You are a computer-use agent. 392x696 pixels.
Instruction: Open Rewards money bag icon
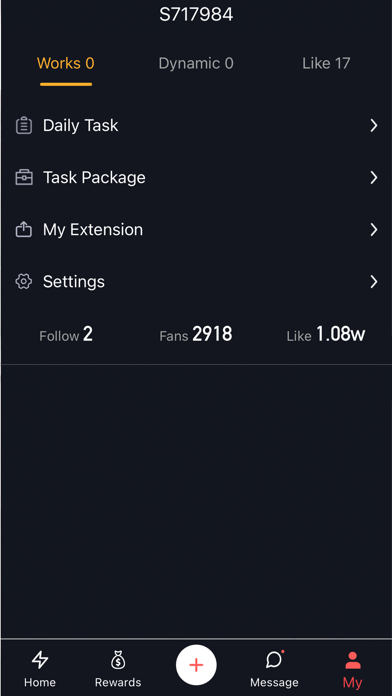point(118,660)
